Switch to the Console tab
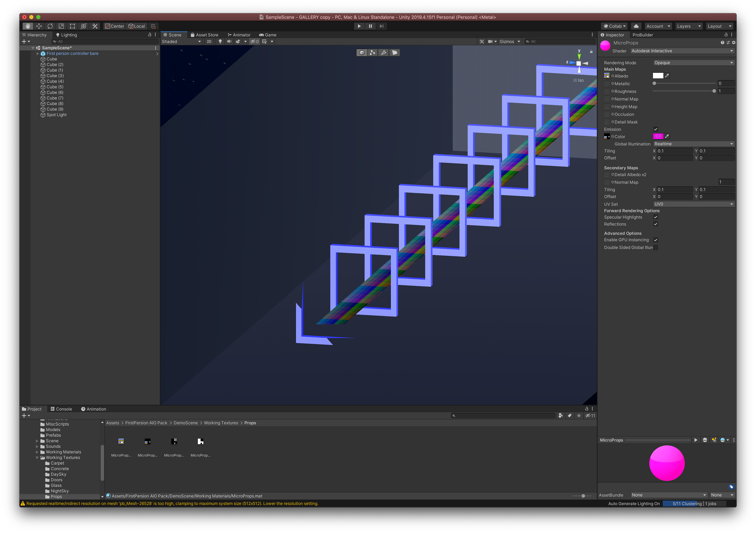Screen dimensions: 756x533 coord(61,409)
